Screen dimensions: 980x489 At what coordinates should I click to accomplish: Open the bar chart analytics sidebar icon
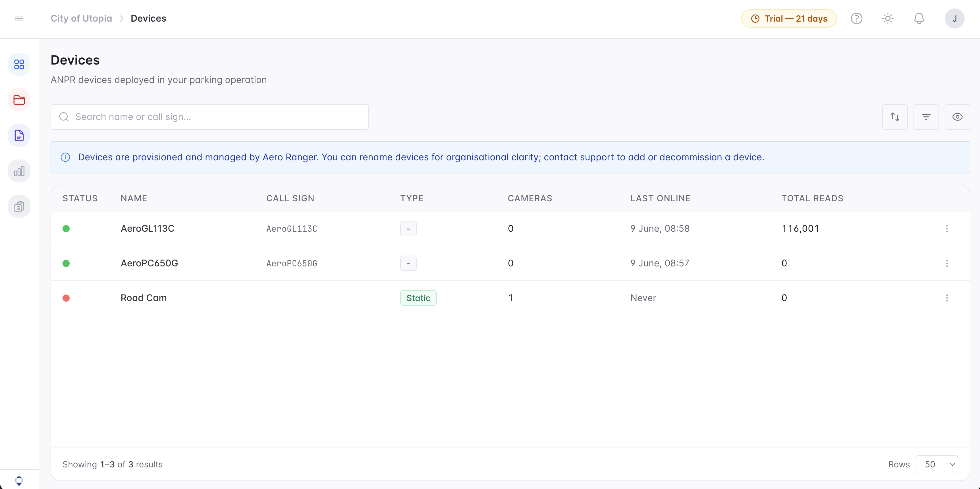point(19,171)
